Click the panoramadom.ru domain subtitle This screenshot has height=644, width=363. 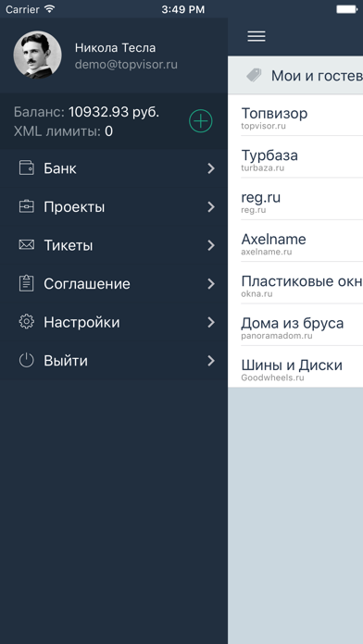[277, 336]
